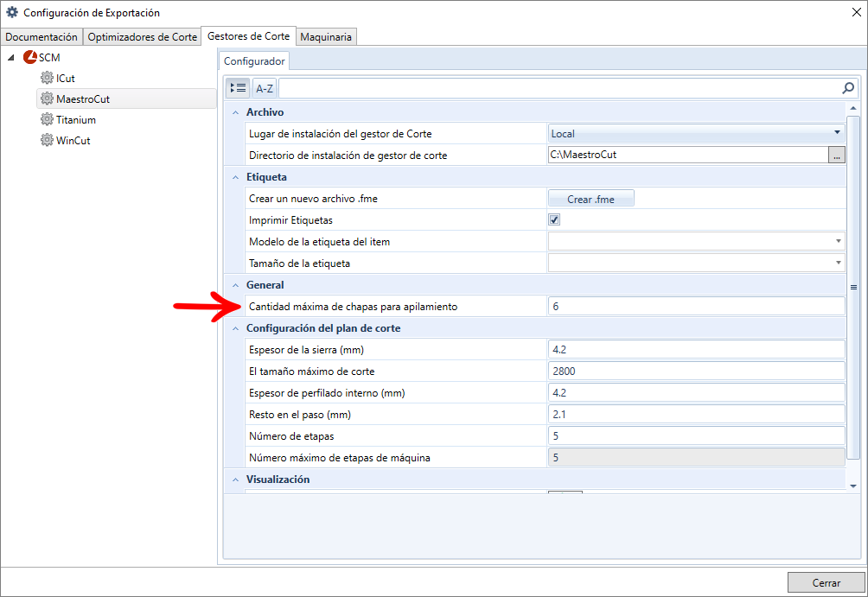Click the Cantidad máxima de chapas value field
This screenshot has width=868, height=597.
(697, 306)
